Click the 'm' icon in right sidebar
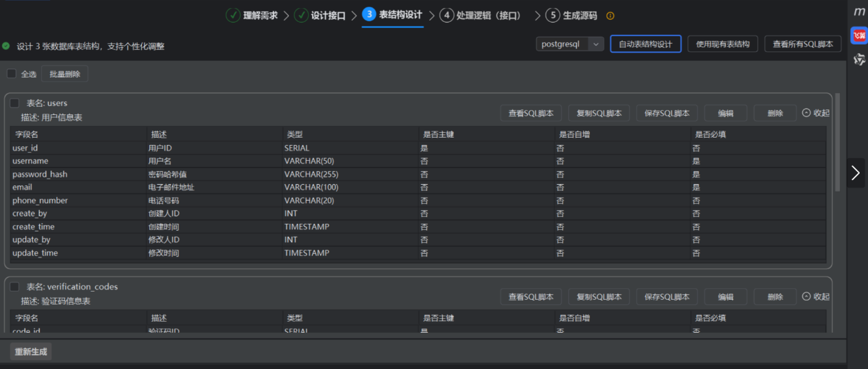The image size is (868, 369). (x=859, y=12)
